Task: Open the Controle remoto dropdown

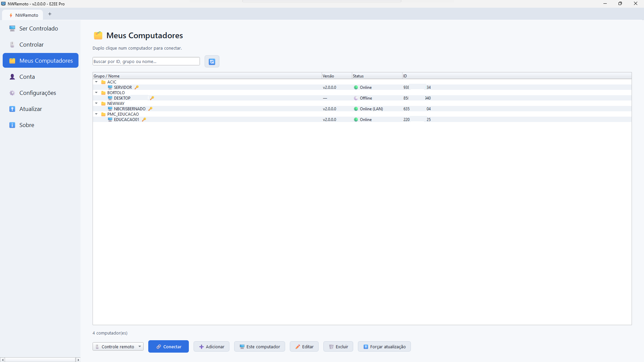Action: (118, 347)
